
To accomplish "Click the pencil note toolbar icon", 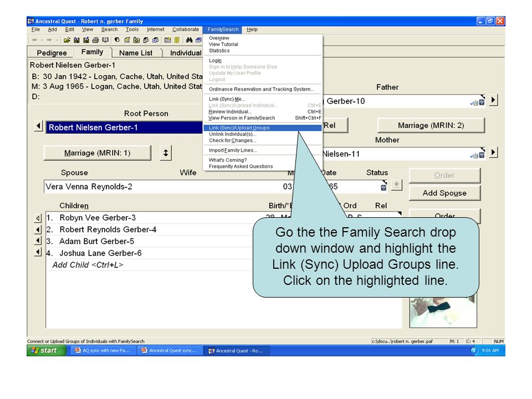I will 127,40.
